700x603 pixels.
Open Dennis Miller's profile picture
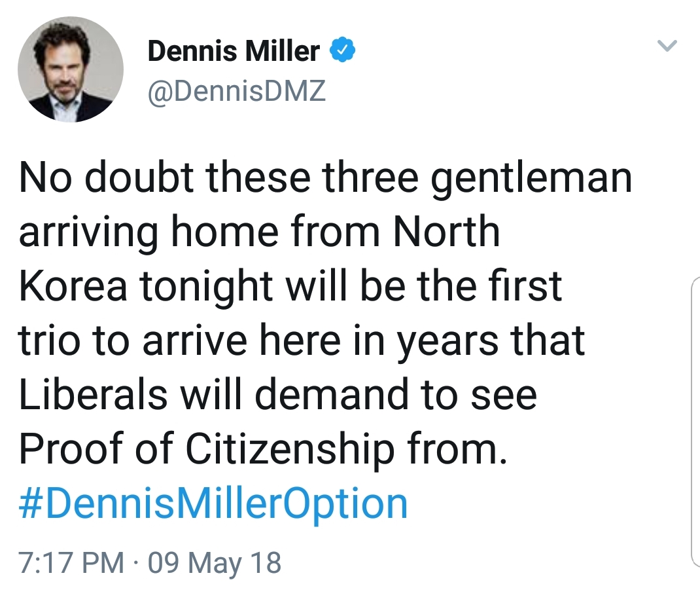[x=71, y=69]
